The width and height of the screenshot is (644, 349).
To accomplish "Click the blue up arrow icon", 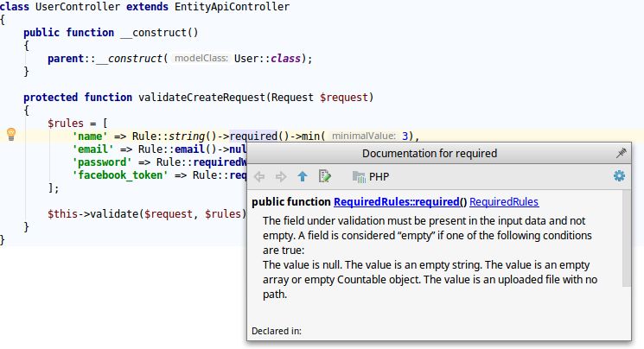I will (303, 176).
